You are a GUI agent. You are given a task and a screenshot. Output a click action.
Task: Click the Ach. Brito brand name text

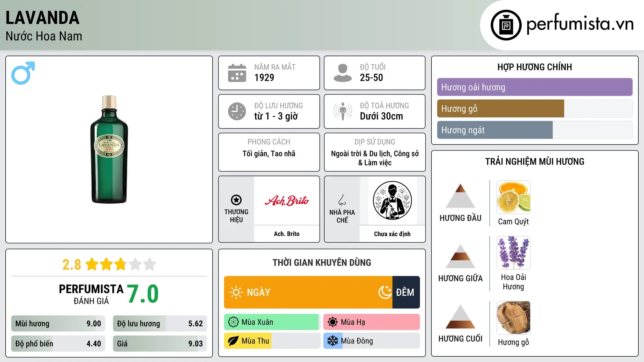tap(286, 234)
